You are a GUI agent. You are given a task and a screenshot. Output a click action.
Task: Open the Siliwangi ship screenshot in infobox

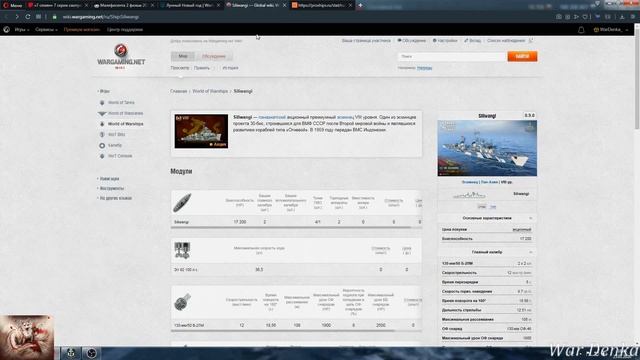(487, 148)
